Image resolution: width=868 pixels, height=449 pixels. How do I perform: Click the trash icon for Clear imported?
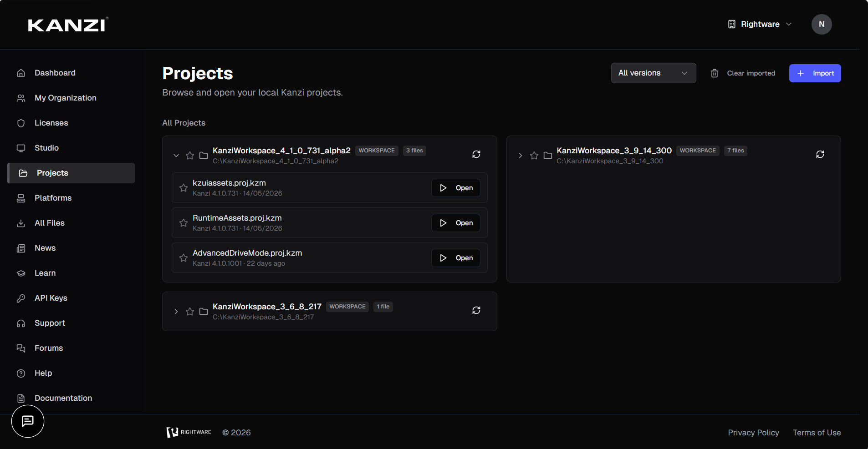tap(715, 73)
